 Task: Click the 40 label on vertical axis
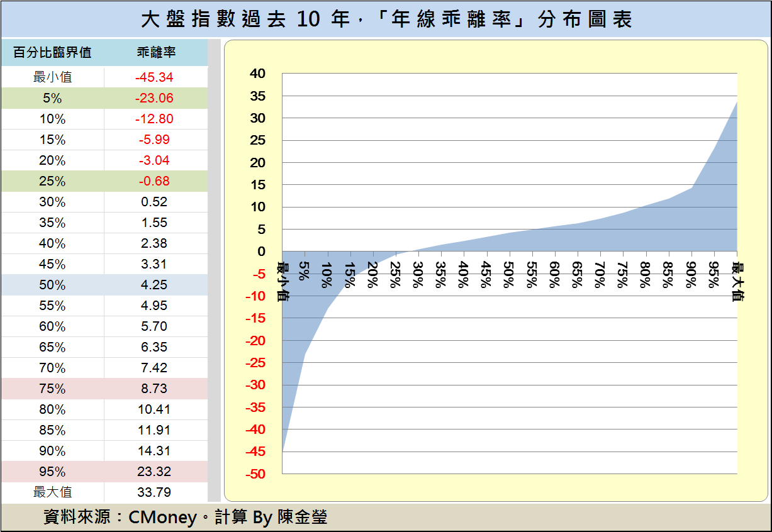[258, 74]
